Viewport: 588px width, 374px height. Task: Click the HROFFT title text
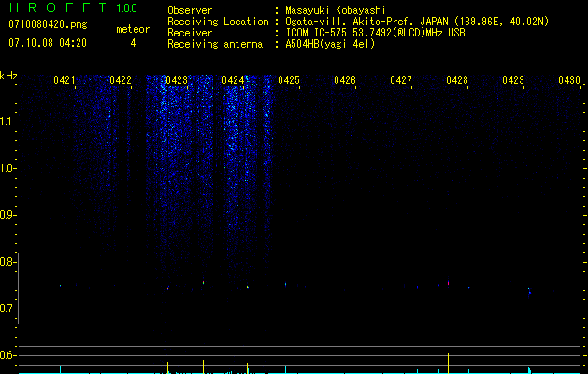pos(58,7)
